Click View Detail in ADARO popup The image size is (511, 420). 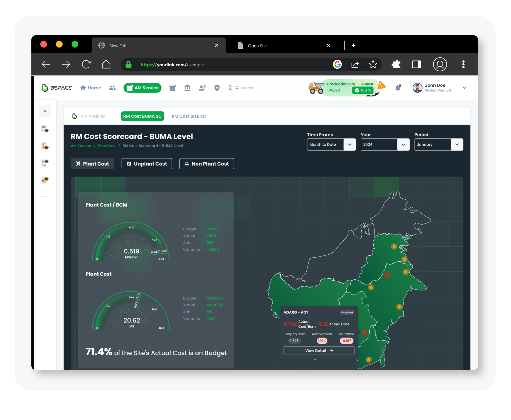click(x=319, y=350)
